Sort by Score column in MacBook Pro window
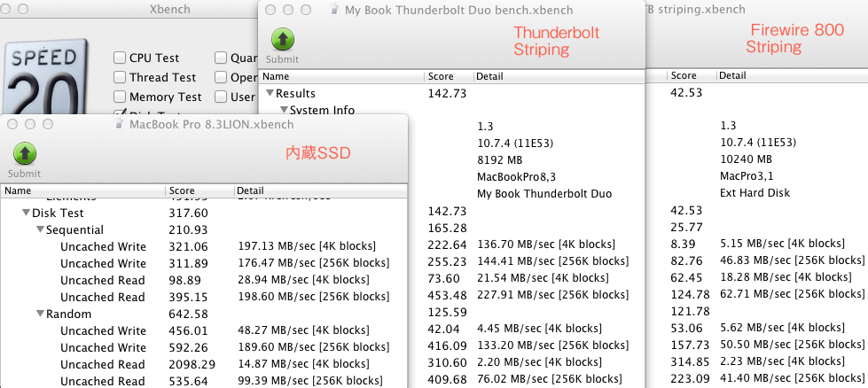 (x=199, y=190)
